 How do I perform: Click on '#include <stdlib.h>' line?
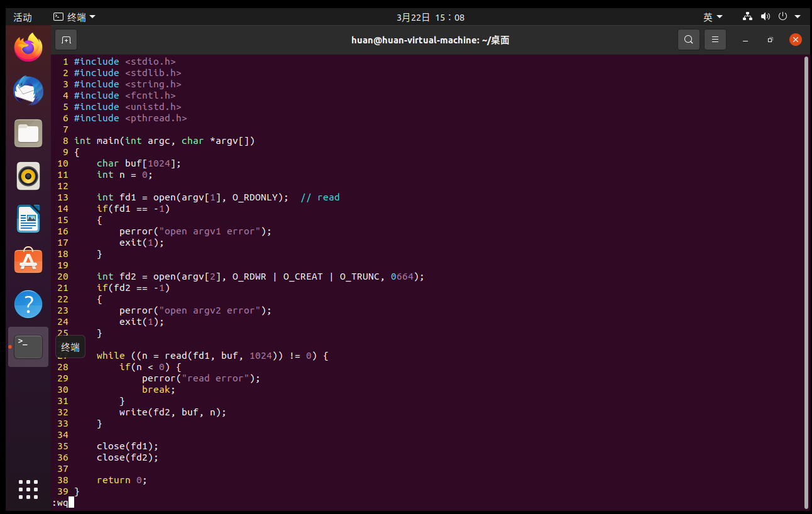(128, 73)
